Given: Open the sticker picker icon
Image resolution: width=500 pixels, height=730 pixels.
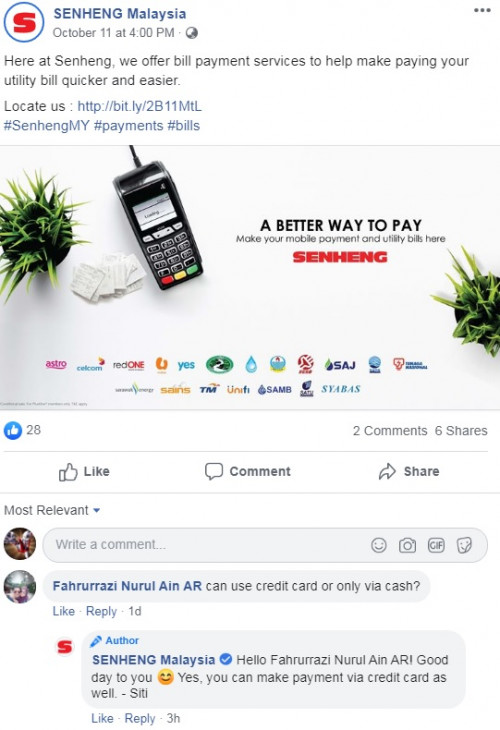Looking at the screenshot, I should pos(464,545).
